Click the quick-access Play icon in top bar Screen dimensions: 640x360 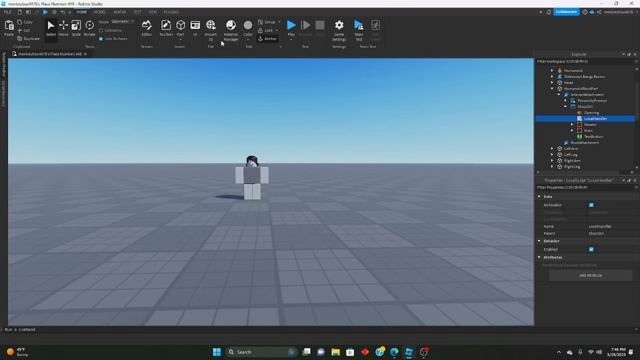point(45,12)
